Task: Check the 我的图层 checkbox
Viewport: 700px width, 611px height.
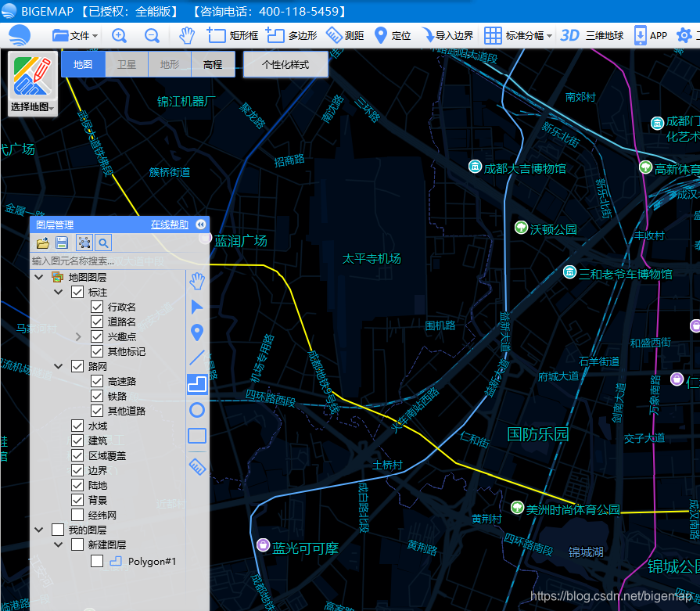Action: click(58, 530)
